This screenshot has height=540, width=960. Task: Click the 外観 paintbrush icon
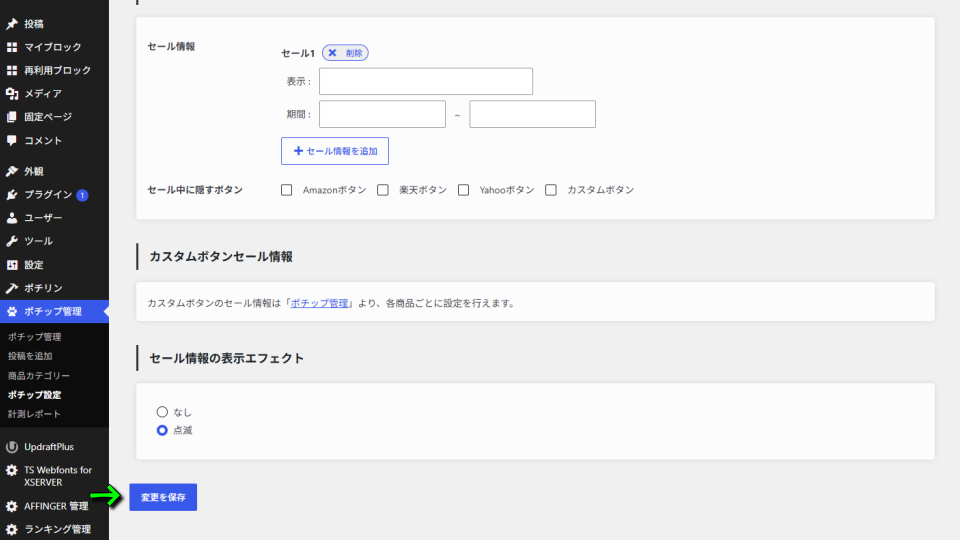(x=12, y=171)
